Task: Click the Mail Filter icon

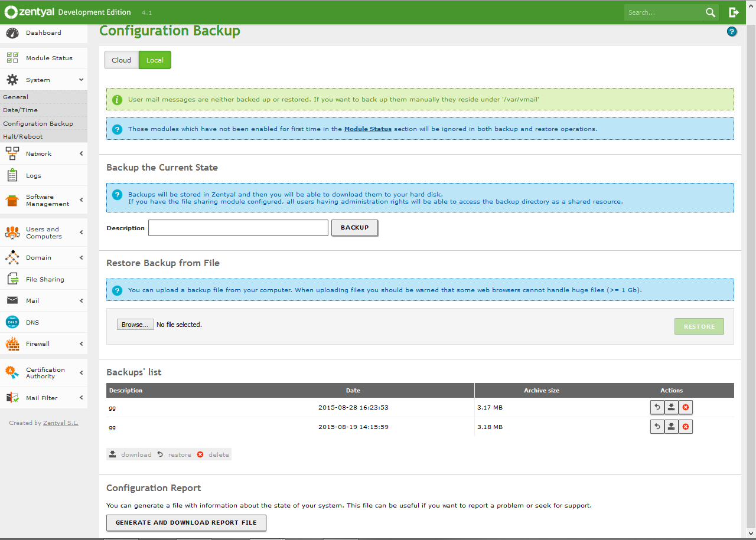Action: tap(12, 398)
